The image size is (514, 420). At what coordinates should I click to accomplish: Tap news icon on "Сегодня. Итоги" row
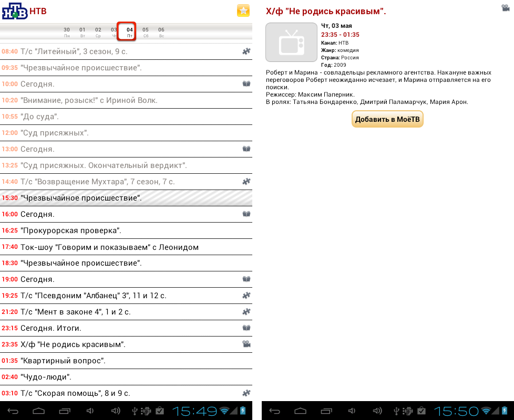246,328
